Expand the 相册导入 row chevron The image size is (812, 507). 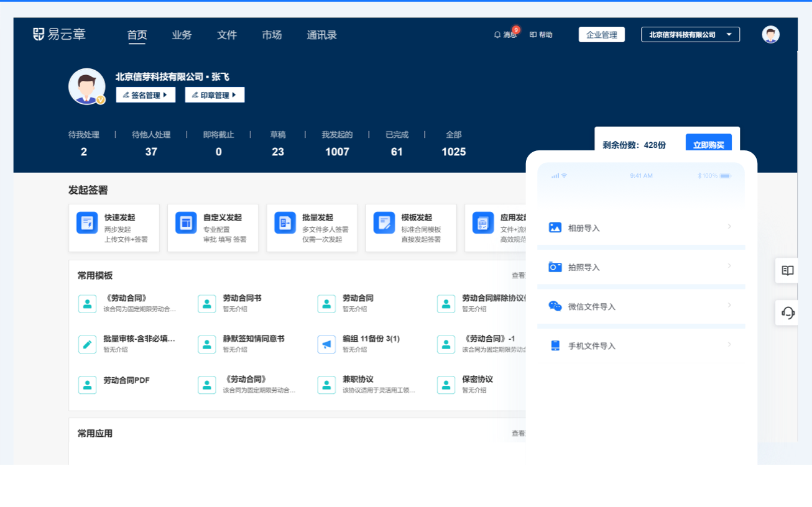pyautogui.click(x=729, y=227)
